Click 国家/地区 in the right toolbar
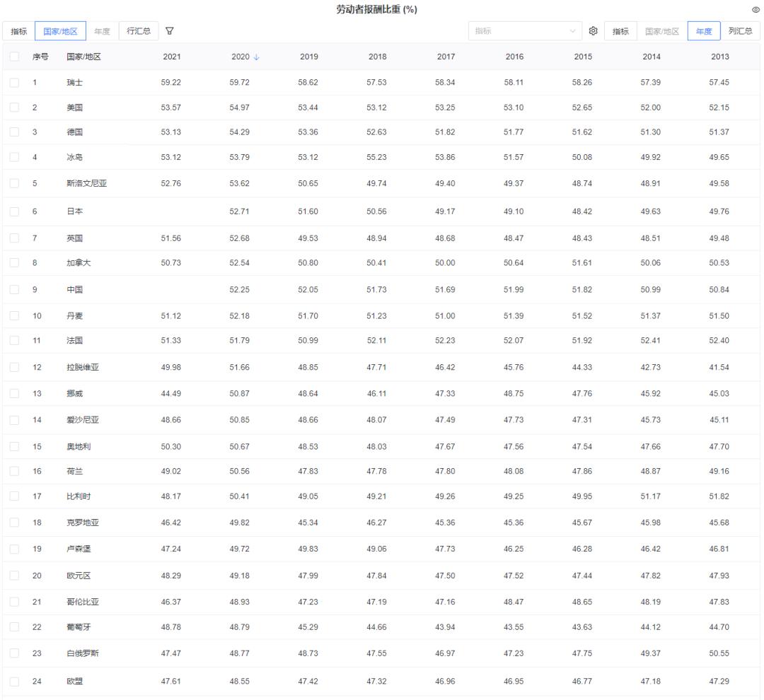This screenshot has height=700, width=764. tap(661, 31)
